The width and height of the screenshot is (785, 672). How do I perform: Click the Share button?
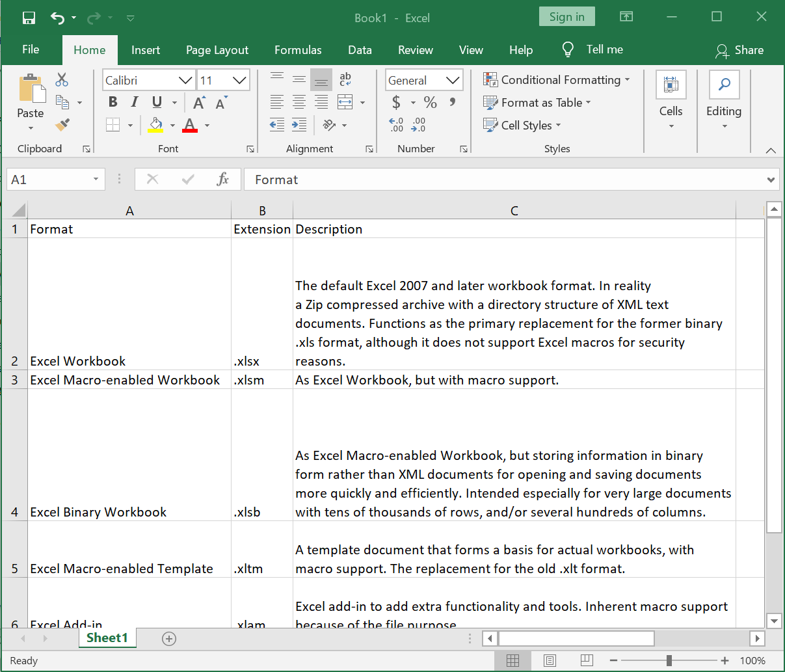tap(740, 49)
